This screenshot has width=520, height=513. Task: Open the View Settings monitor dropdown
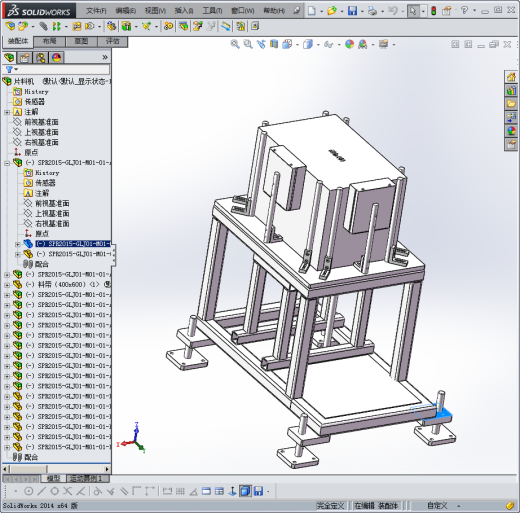click(x=394, y=45)
